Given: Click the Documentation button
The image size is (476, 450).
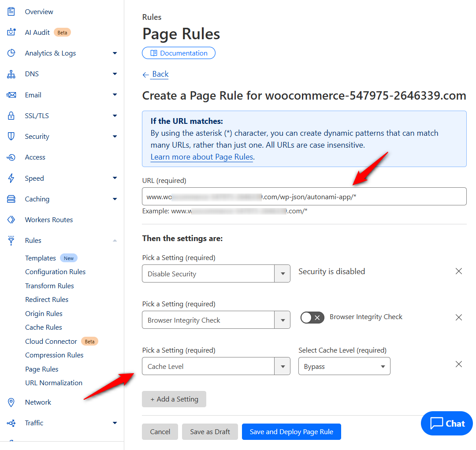Looking at the screenshot, I should coord(178,53).
